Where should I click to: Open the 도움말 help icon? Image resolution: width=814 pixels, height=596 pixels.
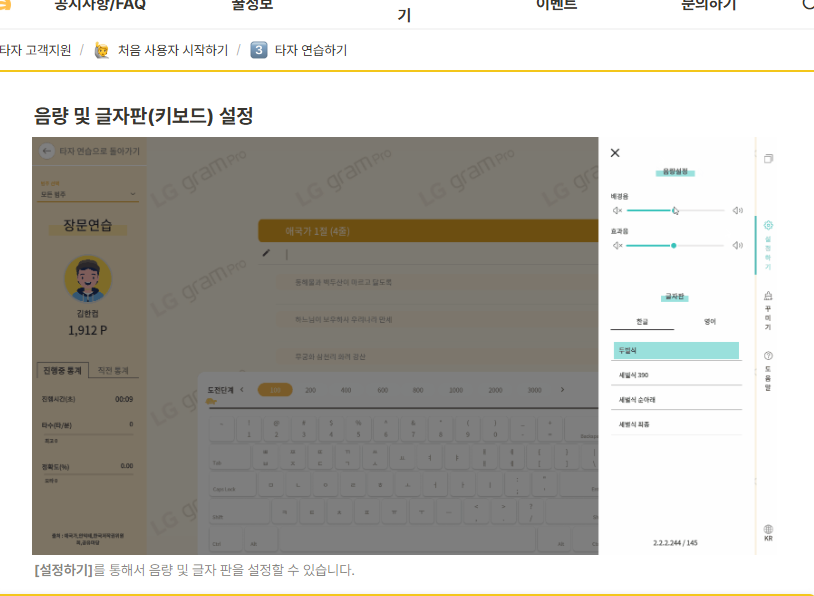766,357
